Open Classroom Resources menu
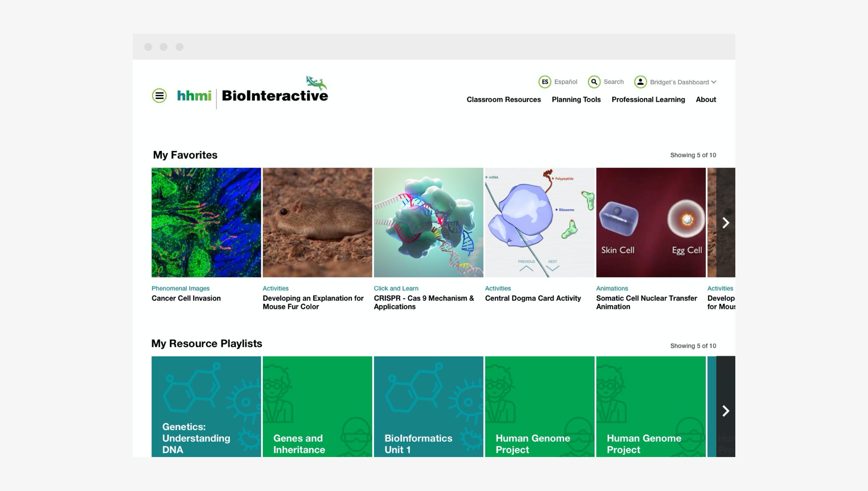This screenshot has width=868, height=491. click(x=503, y=100)
